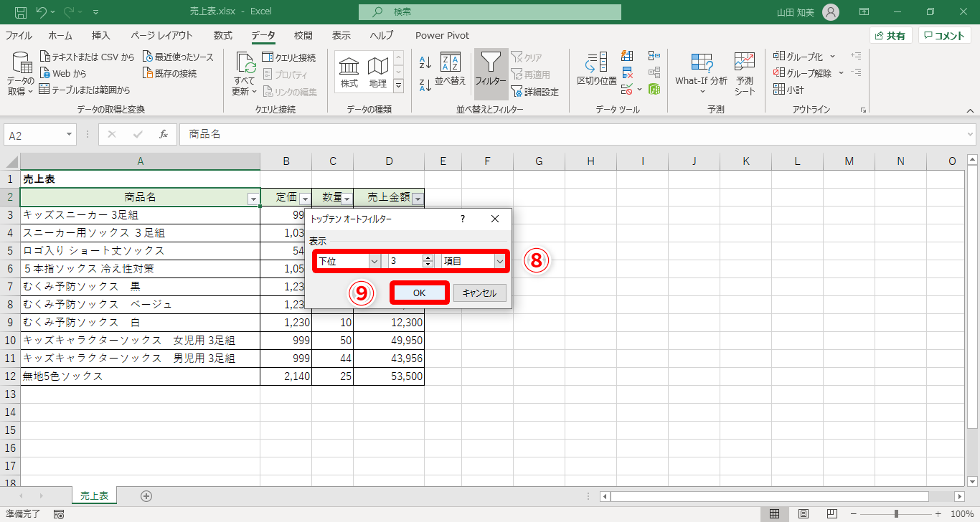Switch to the ページ レイアウト tab
This screenshot has width=980, height=522.
point(161,36)
